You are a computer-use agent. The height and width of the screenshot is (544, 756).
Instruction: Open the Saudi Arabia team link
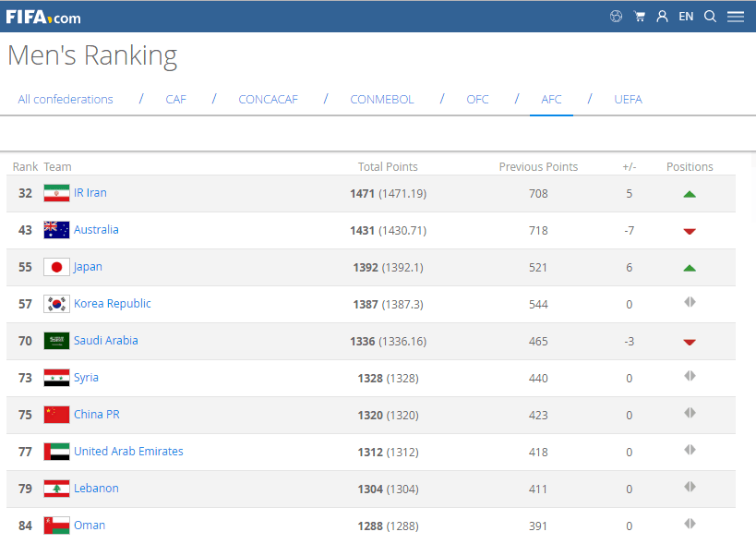[105, 341]
